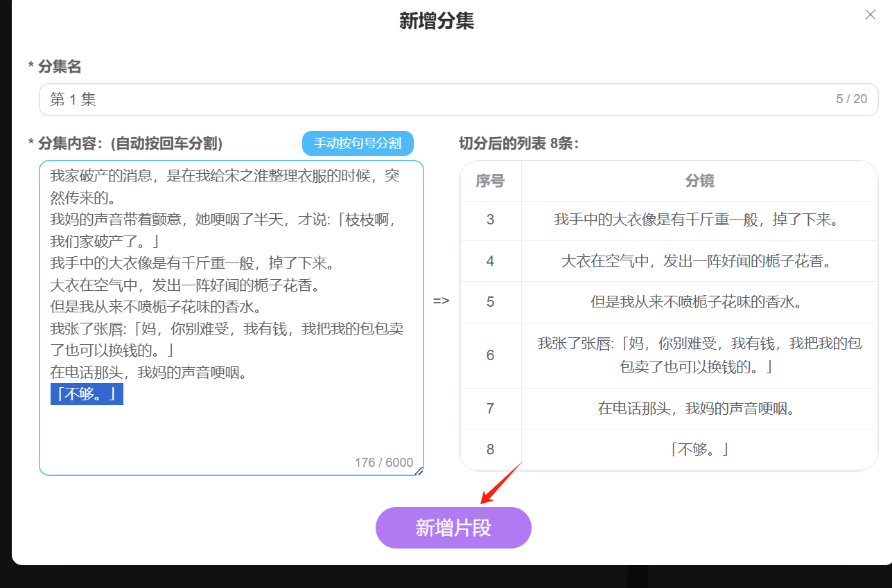Select the highlighted 「不够。」 text in textarea
Screen dimensions: 892x588
[86, 394]
